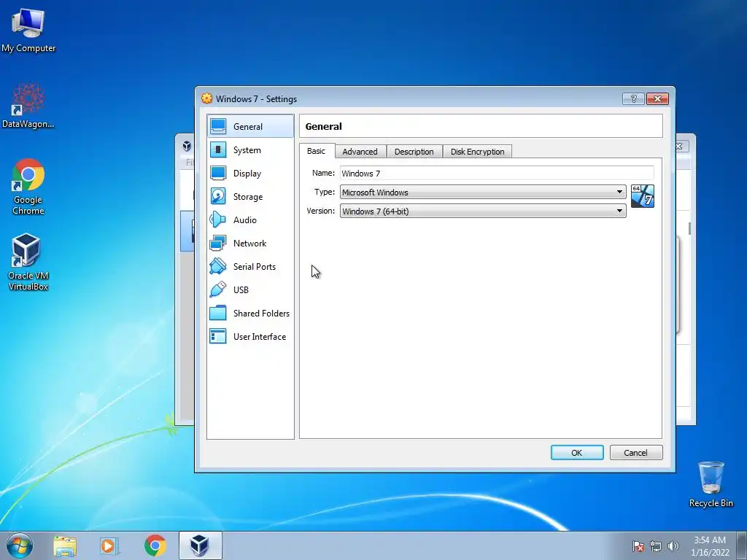Click the Storage label in category list
The image size is (747, 560).
(x=248, y=197)
